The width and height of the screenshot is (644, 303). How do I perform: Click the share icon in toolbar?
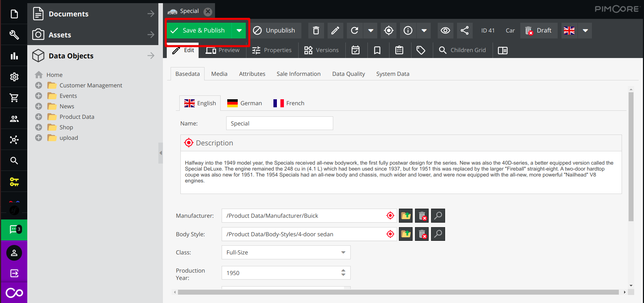tap(465, 31)
